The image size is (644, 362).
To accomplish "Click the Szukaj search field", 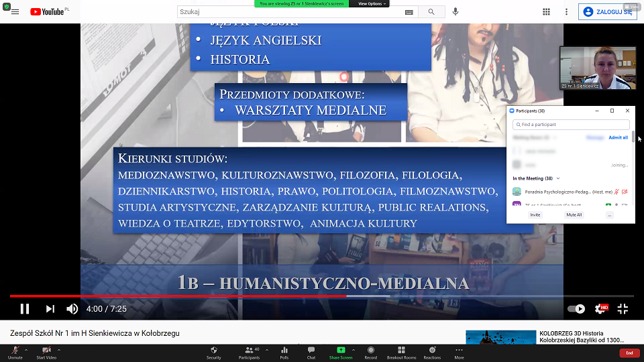I will click(x=290, y=12).
